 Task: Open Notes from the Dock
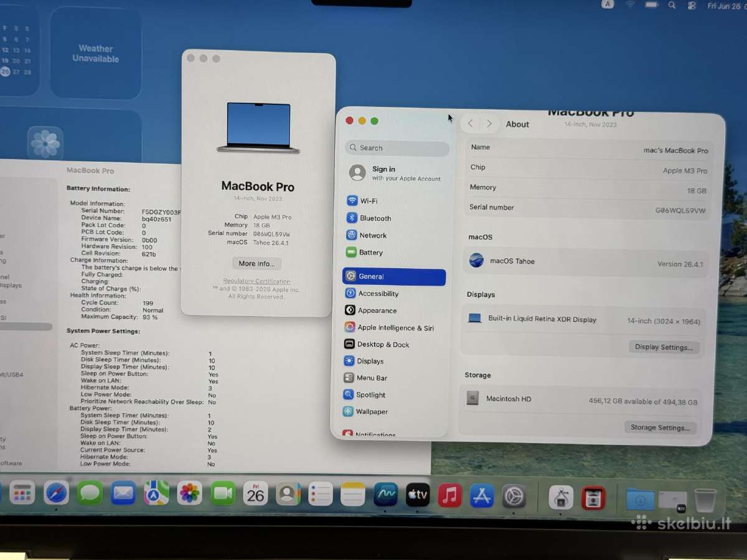pyautogui.click(x=353, y=494)
